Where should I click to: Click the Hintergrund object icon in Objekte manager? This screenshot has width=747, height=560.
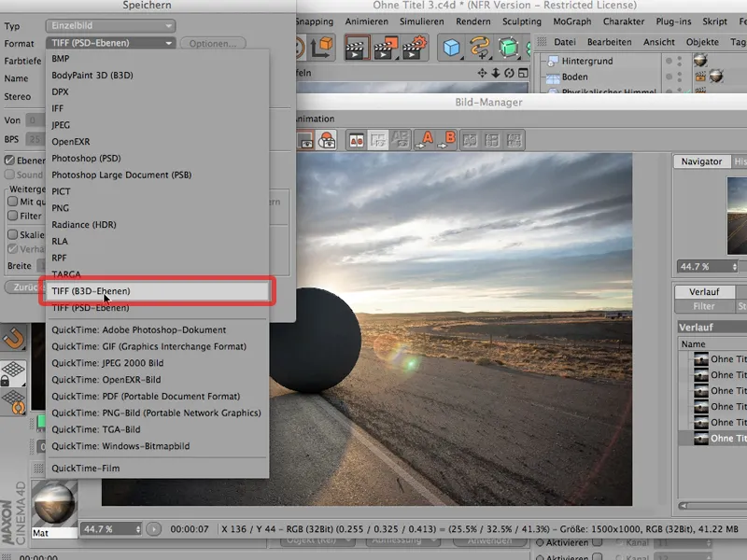click(553, 61)
